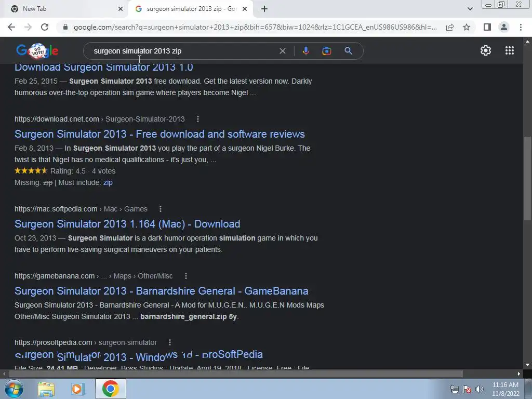
Task: Go back to the previous page
Action: (11, 27)
